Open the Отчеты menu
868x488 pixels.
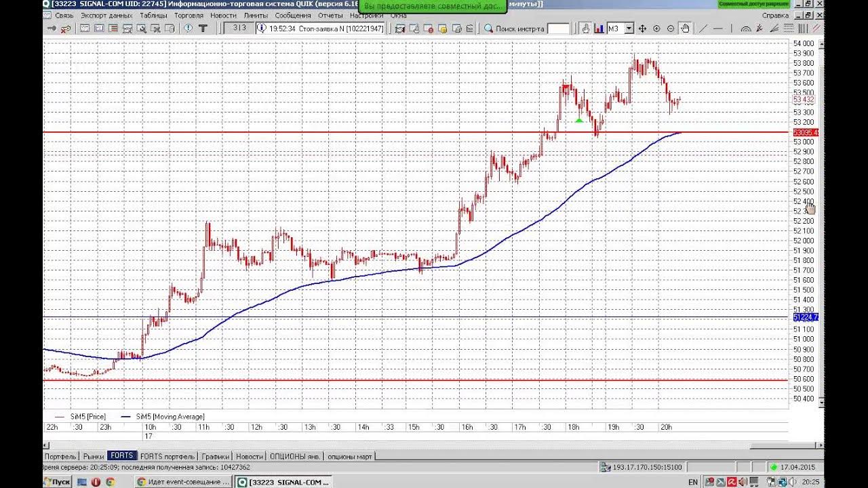click(x=330, y=15)
